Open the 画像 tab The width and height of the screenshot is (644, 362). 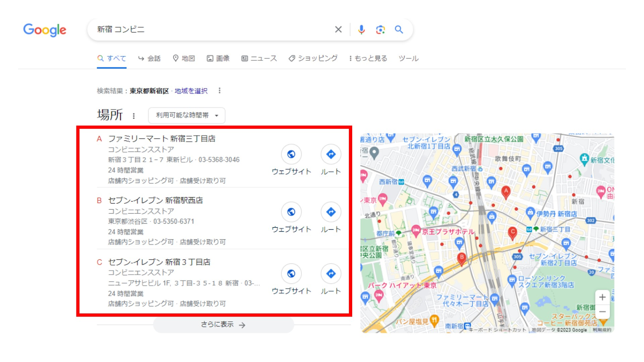click(218, 58)
